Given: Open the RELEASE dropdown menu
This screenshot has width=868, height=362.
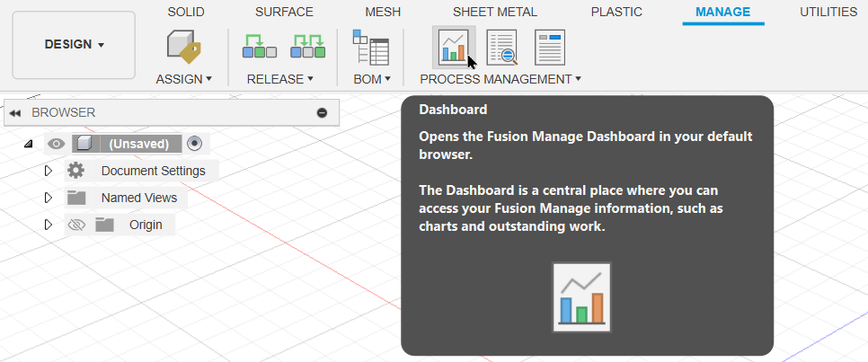Looking at the screenshot, I should pos(280,79).
